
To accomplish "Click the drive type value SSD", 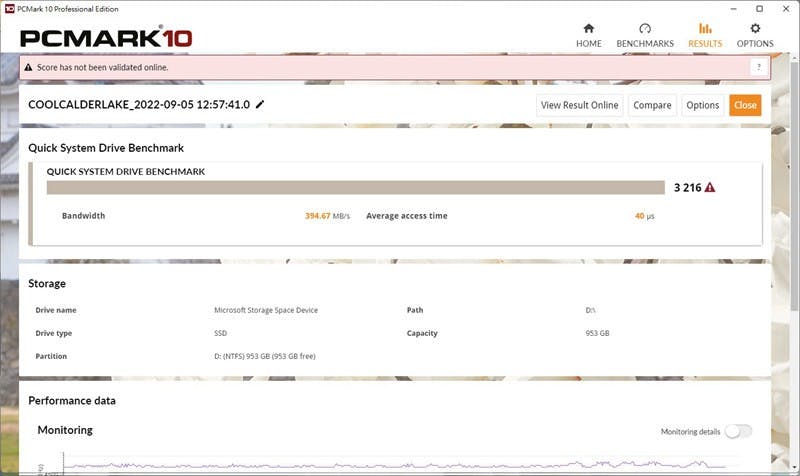I will [x=220, y=333].
